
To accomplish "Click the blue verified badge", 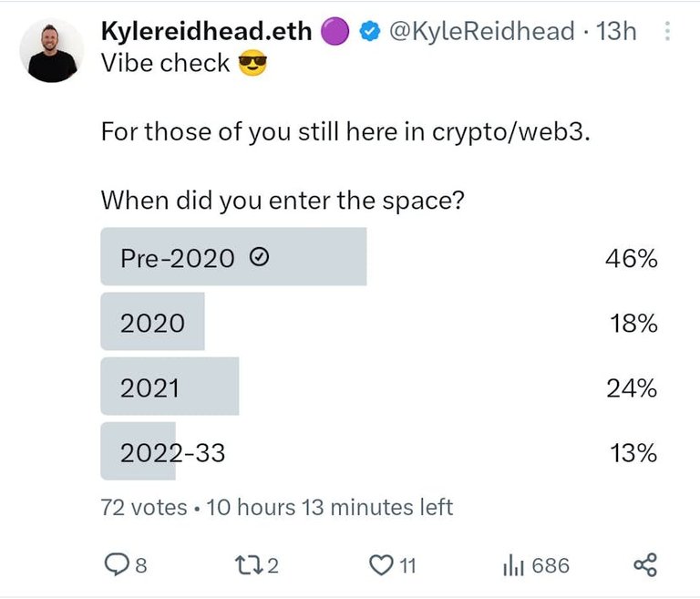I will click(370, 32).
